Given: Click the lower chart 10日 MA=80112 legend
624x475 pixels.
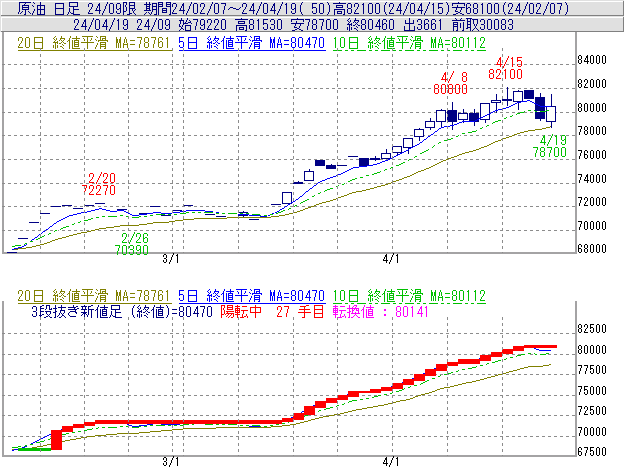Looking at the screenshot, I should 409,296.
